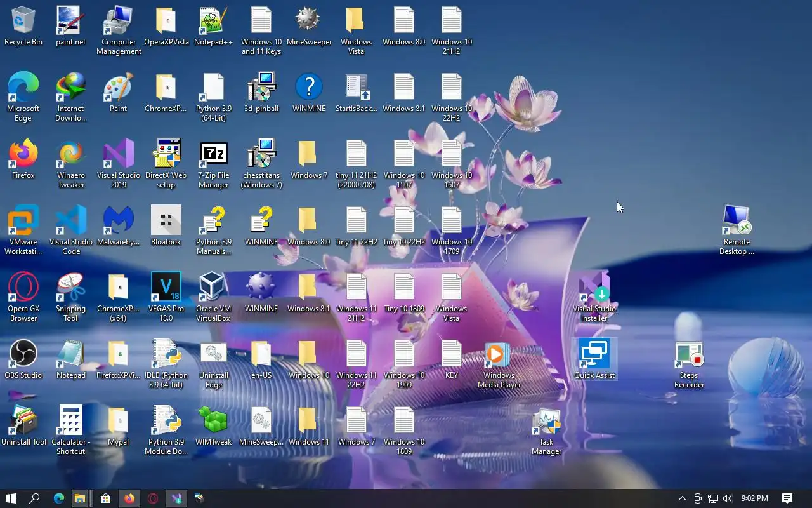Screen dimensions: 812x508
Task: Open the 9:02 PM clock flyout
Action: (755, 498)
